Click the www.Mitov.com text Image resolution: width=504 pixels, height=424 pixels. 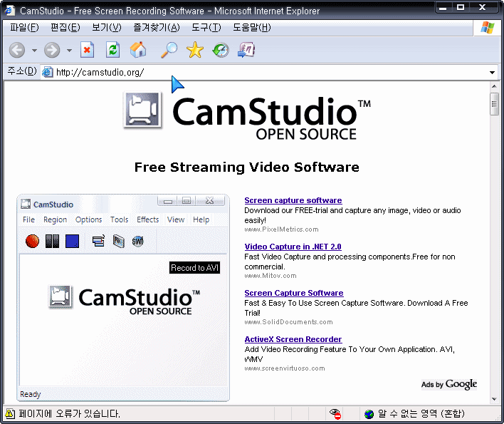(271, 276)
